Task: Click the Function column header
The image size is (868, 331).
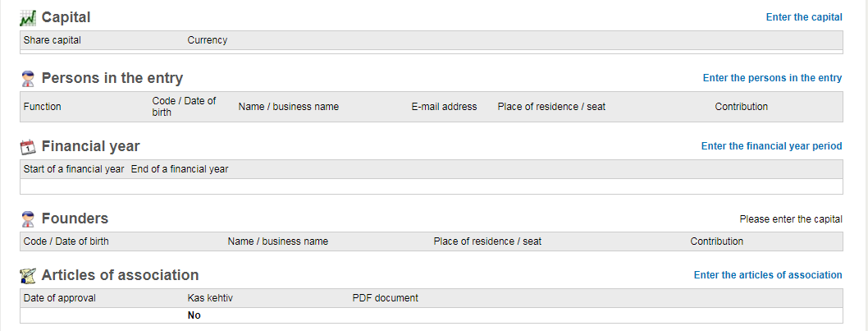Action: click(x=43, y=107)
